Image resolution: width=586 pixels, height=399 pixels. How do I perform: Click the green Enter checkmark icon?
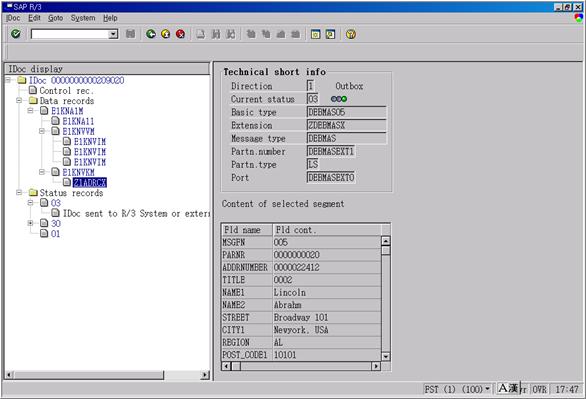tap(16, 34)
